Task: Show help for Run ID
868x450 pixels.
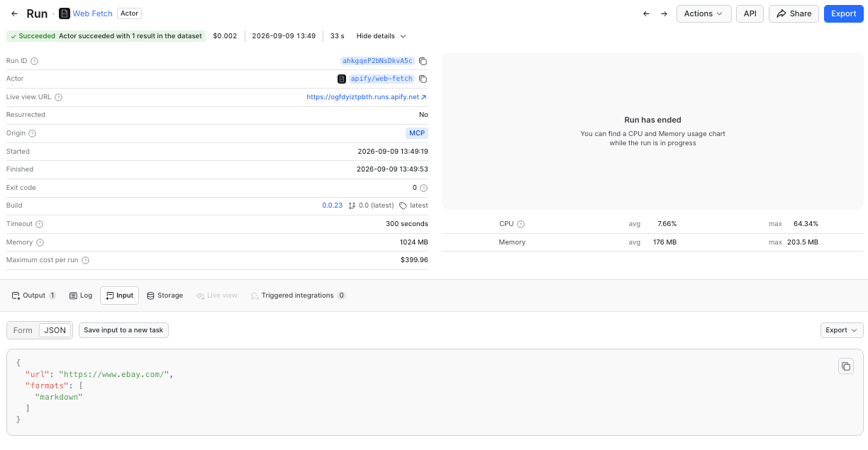Action: coord(35,61)
